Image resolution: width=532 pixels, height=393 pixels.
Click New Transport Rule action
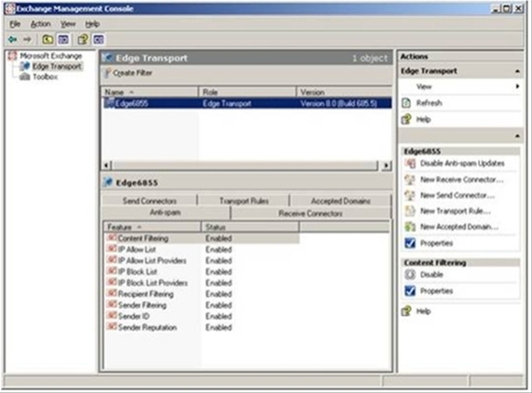[456, 211]
